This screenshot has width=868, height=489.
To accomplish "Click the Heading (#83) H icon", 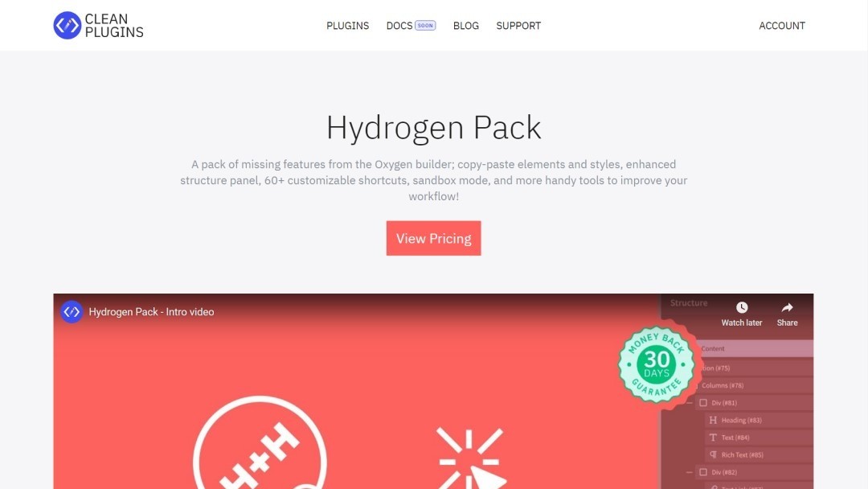I will 713,421.
